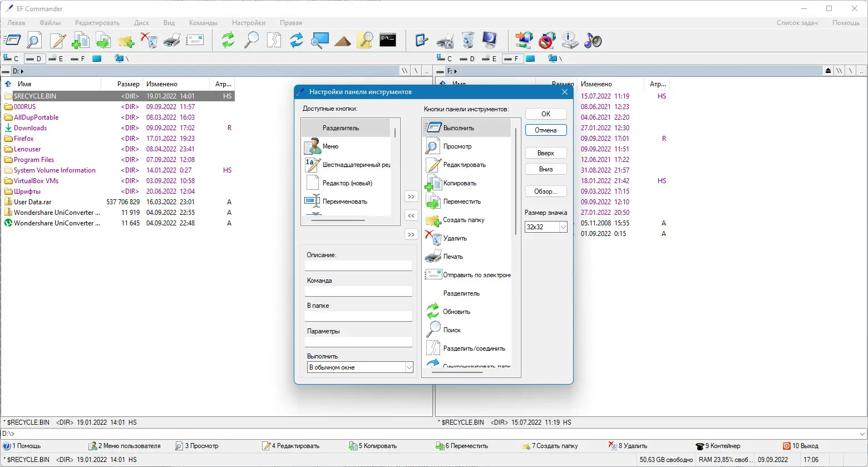Click the Split/join file toolbar icon
Screen dimensions: 868x467
click(274, 40)
